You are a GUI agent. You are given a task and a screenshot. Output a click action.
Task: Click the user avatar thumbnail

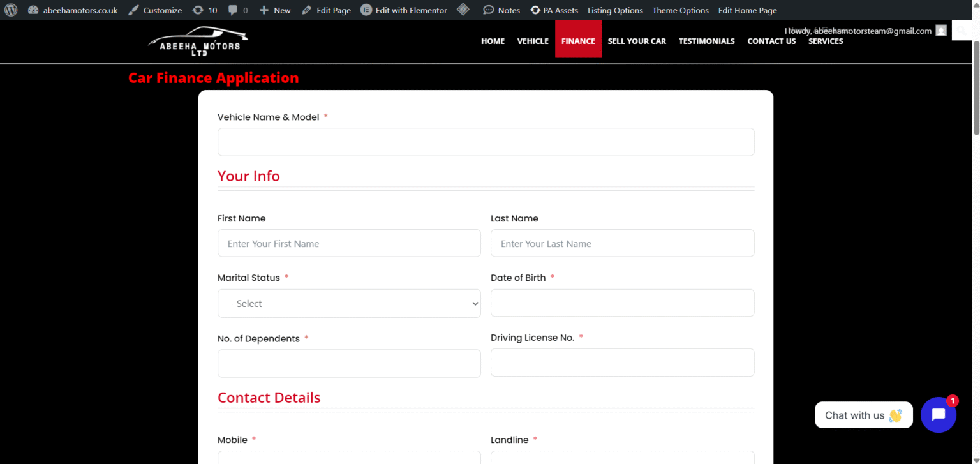(x=940, y=31)
